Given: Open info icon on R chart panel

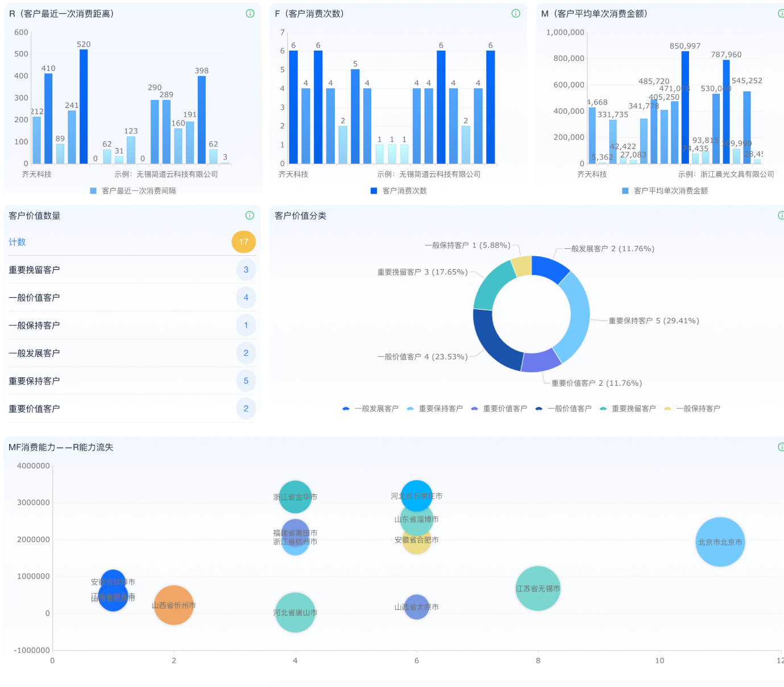Looking at the screenshot, I should click(250, 14).
